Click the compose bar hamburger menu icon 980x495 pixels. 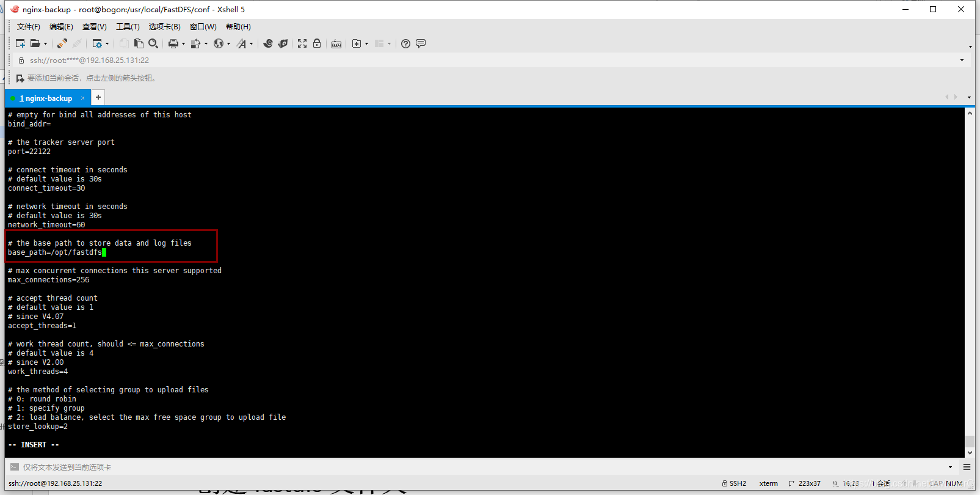(967, 467)
